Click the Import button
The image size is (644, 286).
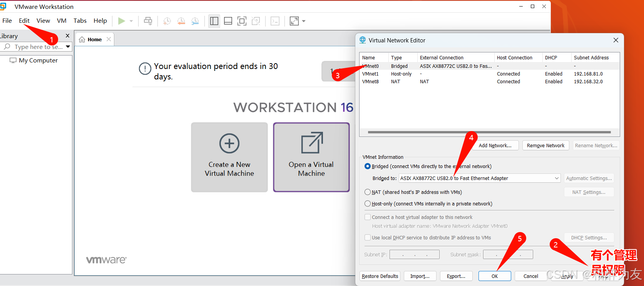[x=420, y=276]
